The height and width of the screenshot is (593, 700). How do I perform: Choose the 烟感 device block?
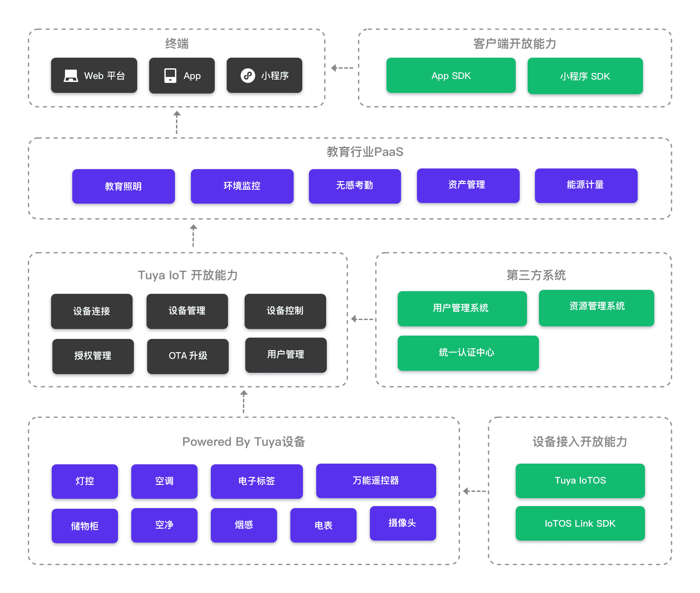[x=244, y=525]
